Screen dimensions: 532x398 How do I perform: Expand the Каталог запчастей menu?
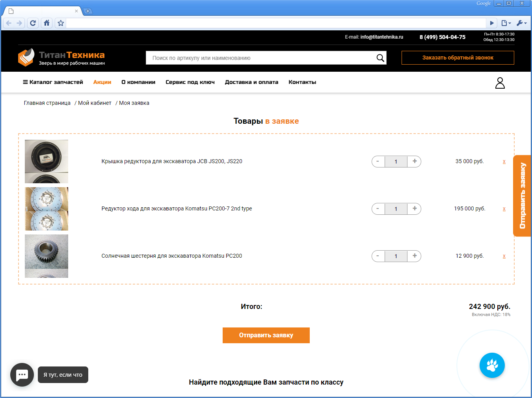tap(53, 82)
